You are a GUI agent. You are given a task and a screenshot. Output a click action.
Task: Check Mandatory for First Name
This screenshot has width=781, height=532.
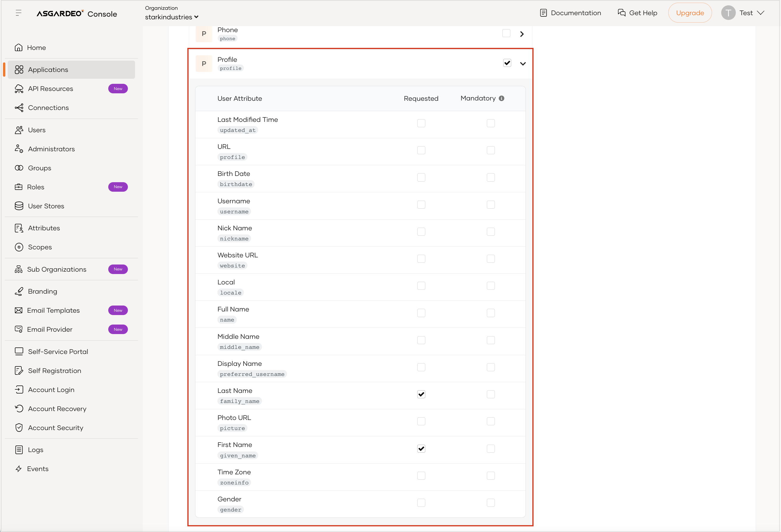(491, 449)
